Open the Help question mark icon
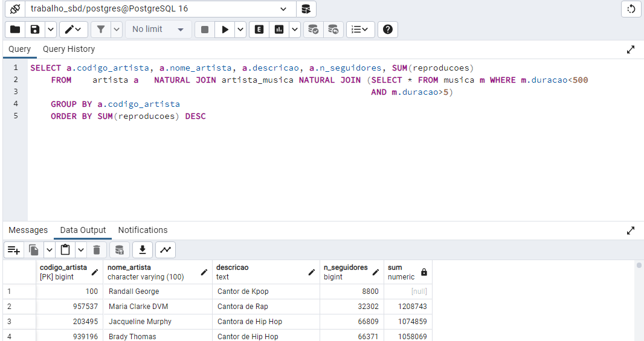 [388, 30]
